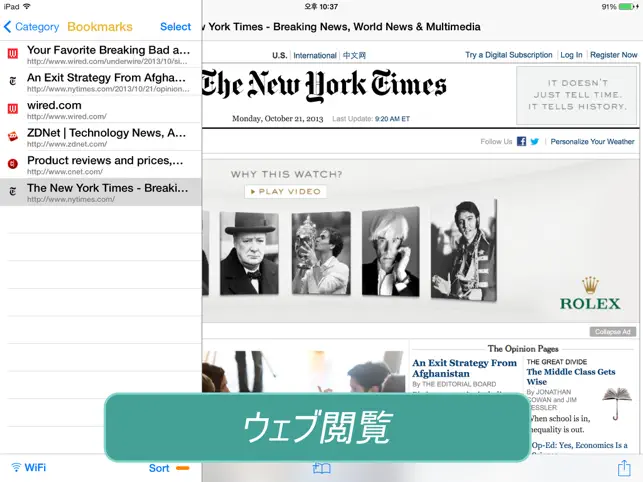
Task: Click Register Now link
Action: tap(613, 55)
